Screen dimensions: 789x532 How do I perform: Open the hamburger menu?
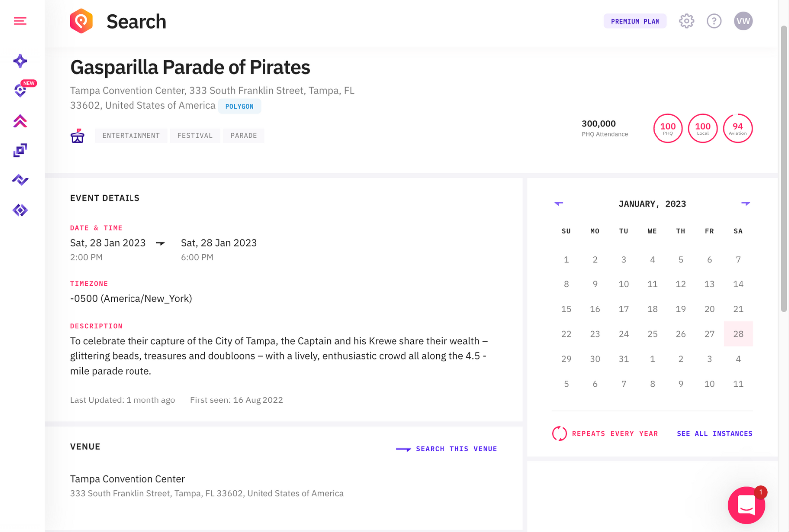point(20,21)
